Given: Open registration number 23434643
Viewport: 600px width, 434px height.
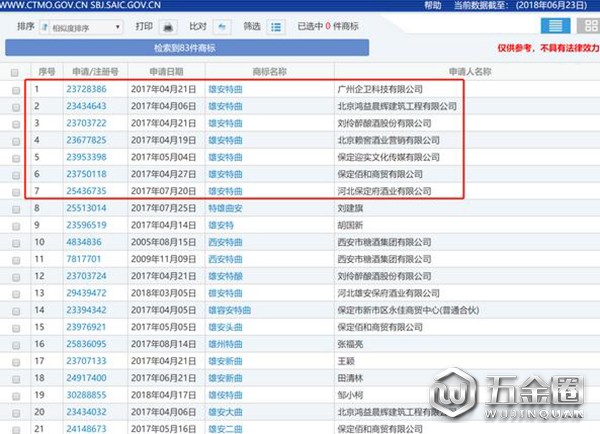Looking at the screenshot, I should click(86, 106).
